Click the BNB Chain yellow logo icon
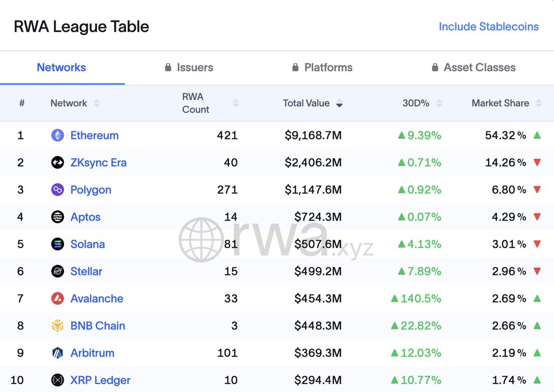Screen dimensions: 554x392 (x=58, y=326)
